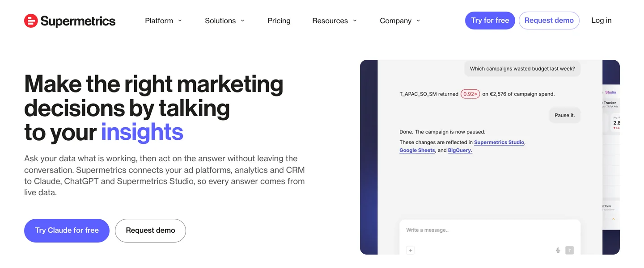644x268 pixels.
Task: Click the Log in link
Action: pos(602,21)
